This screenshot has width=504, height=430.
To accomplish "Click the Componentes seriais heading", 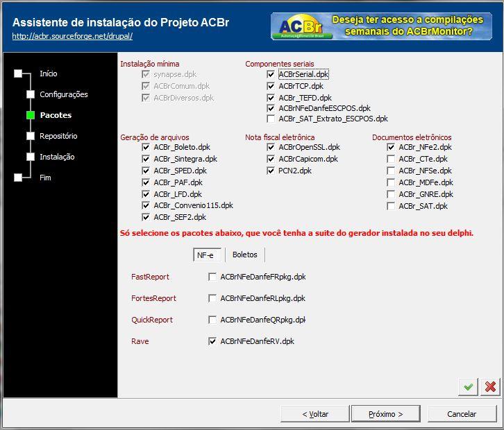I will 280,64.
